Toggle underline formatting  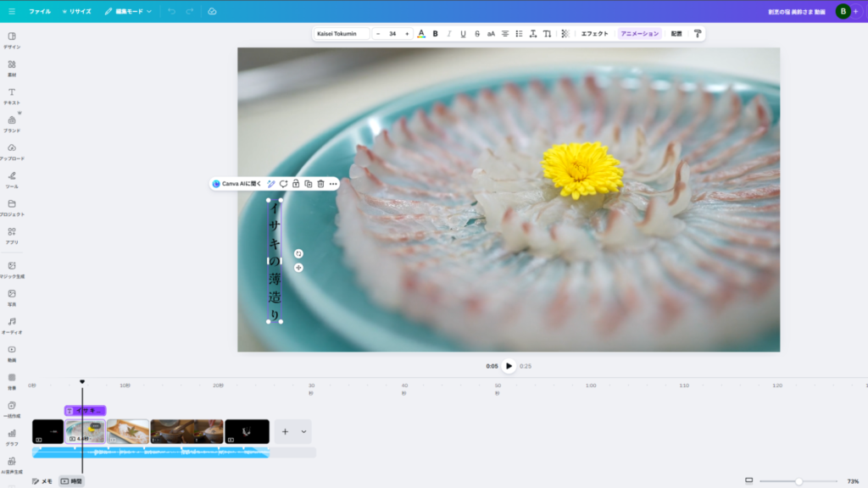click(x=463, y=34)
